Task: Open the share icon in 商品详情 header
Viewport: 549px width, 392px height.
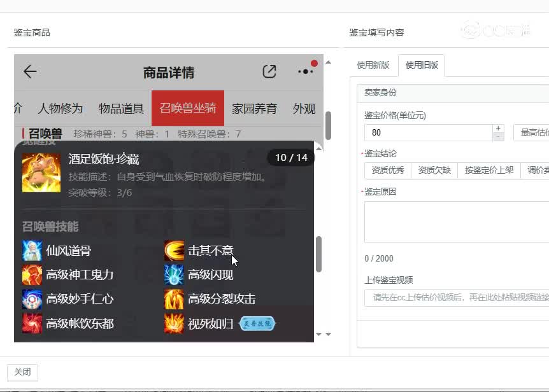Action: [269, 72]
